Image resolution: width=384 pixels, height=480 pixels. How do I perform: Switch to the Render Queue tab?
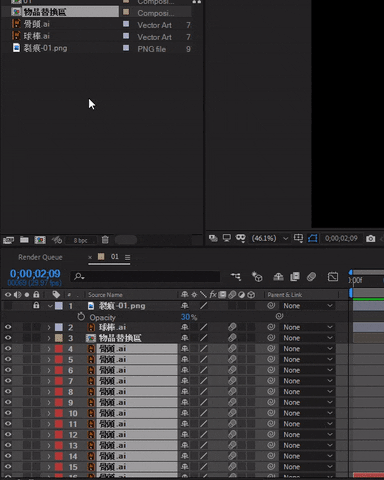(x=40, y=257)
